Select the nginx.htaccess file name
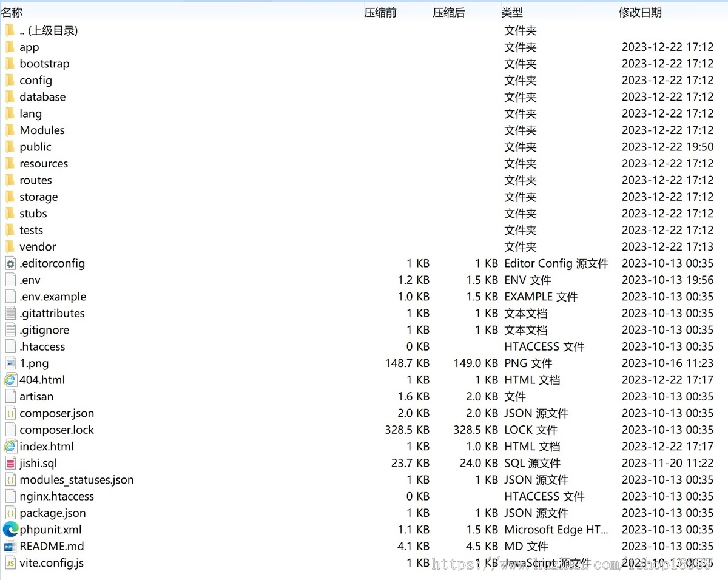The image size is (728, 580). point(56,497)
